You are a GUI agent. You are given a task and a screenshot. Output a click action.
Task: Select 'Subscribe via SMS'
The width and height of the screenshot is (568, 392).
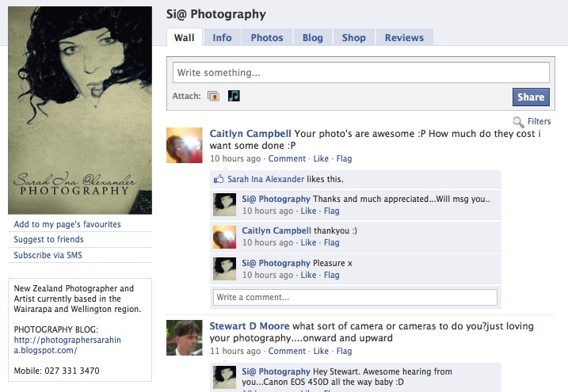coord(48,255)
